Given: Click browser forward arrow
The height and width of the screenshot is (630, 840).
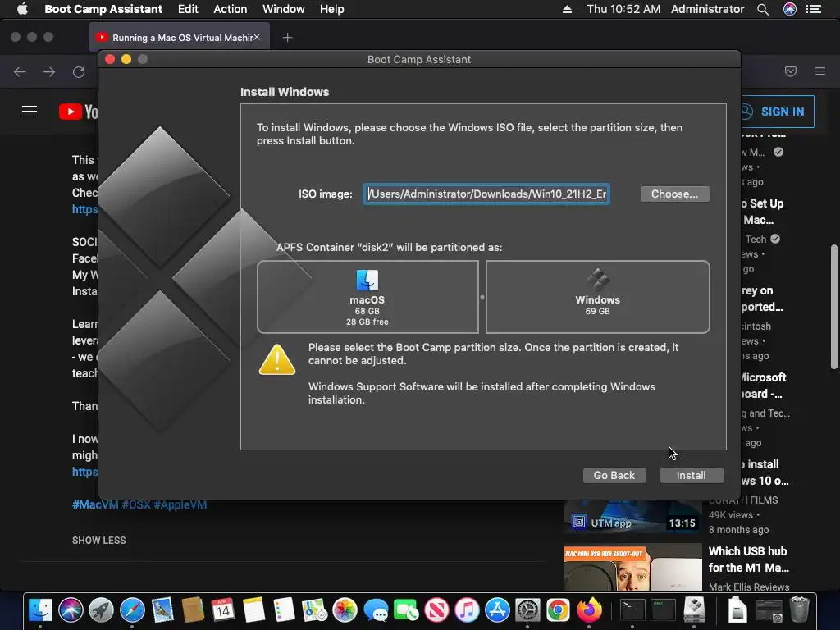Looking at the screenshot, I should (49, 72).
